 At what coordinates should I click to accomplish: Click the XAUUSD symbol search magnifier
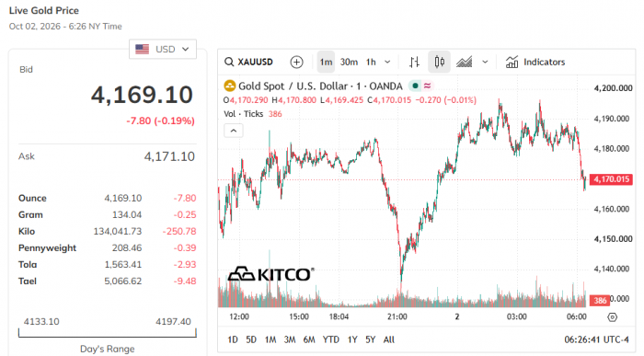(229, 62)
